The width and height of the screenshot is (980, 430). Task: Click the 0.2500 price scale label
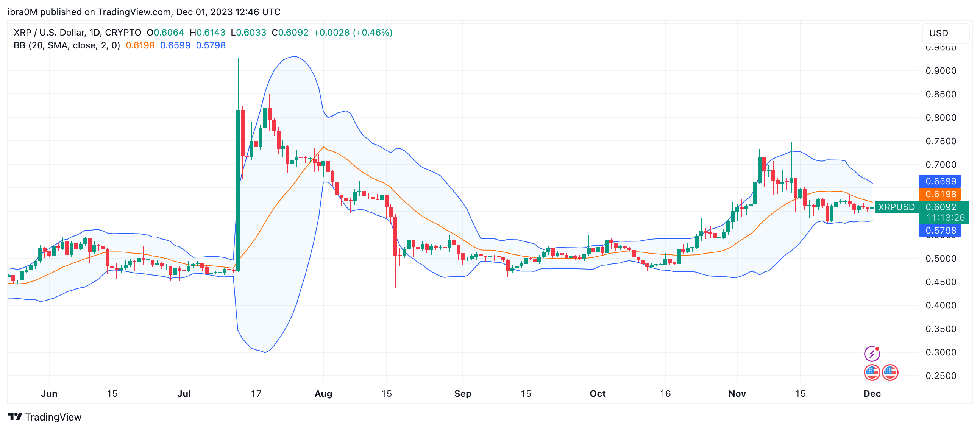[941, 376]
